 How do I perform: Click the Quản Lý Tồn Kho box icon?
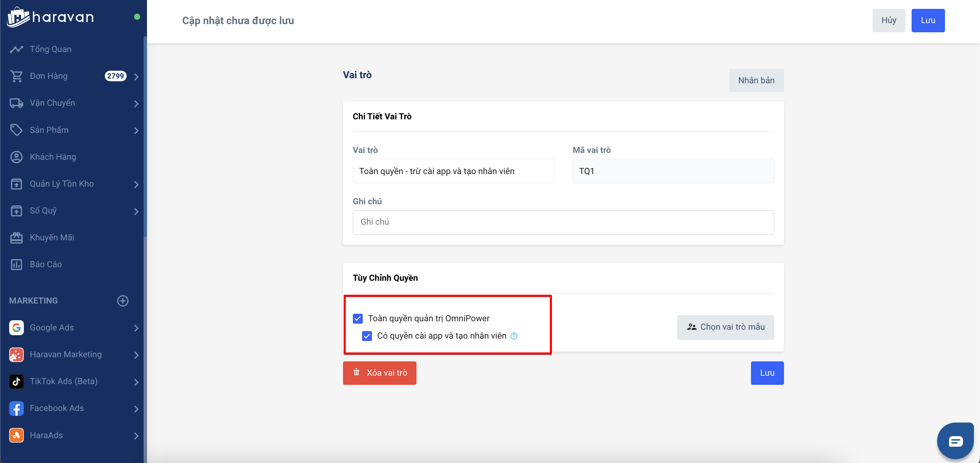pos(16,184)
